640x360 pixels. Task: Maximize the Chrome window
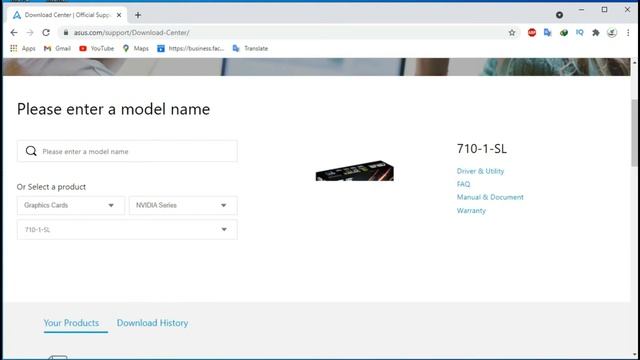[x=604, y=9]
